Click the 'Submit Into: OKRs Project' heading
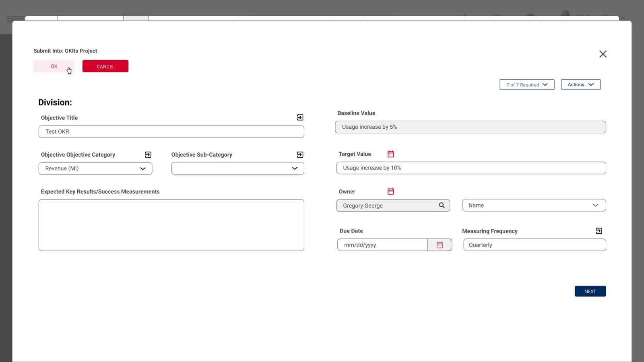Screen dimensions: 644x362 65,51
